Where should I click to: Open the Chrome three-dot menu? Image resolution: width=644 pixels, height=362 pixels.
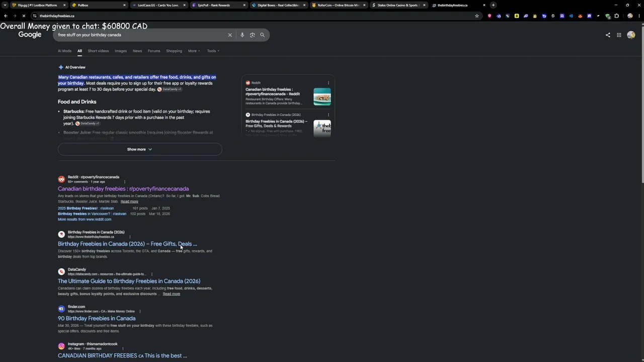click(639, 16)
